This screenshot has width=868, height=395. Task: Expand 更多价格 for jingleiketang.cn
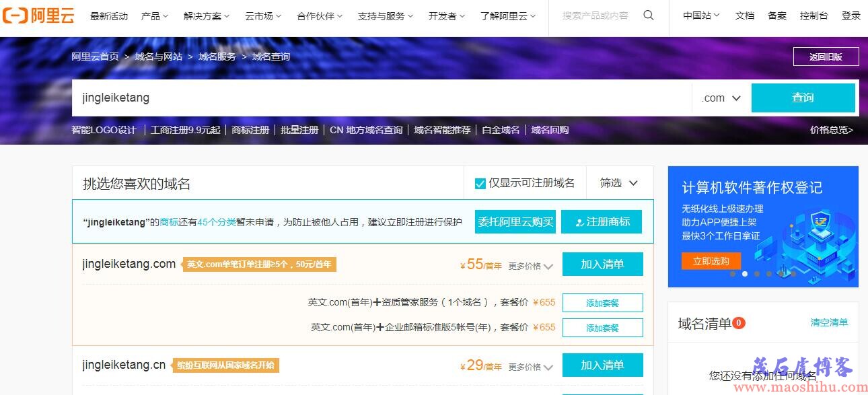pyautogui.click(x=530, y=367)
